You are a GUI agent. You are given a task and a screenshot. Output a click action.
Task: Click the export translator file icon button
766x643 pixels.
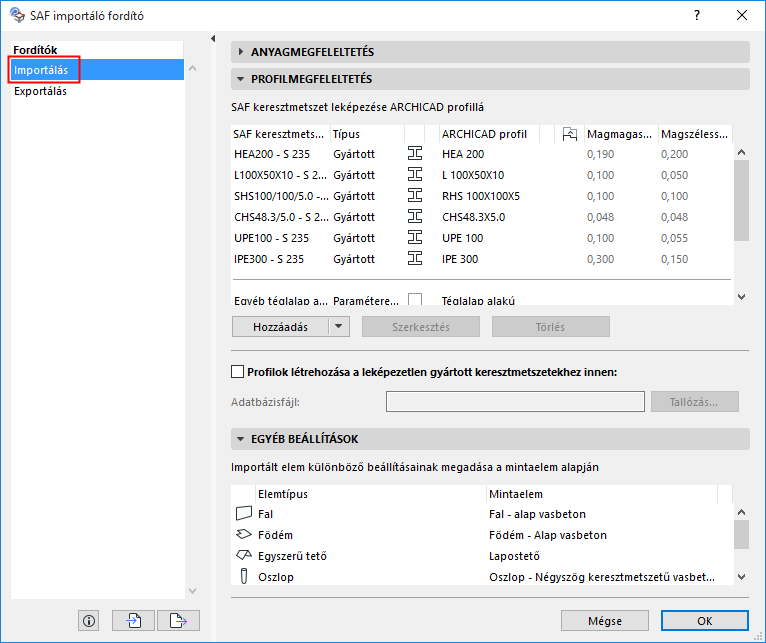[178, 621]
